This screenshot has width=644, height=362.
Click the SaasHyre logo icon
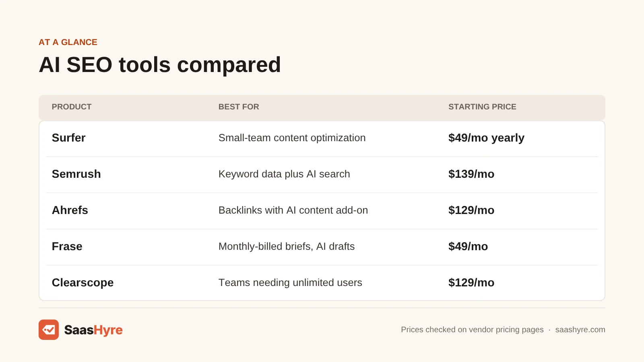tap(49, 330)
